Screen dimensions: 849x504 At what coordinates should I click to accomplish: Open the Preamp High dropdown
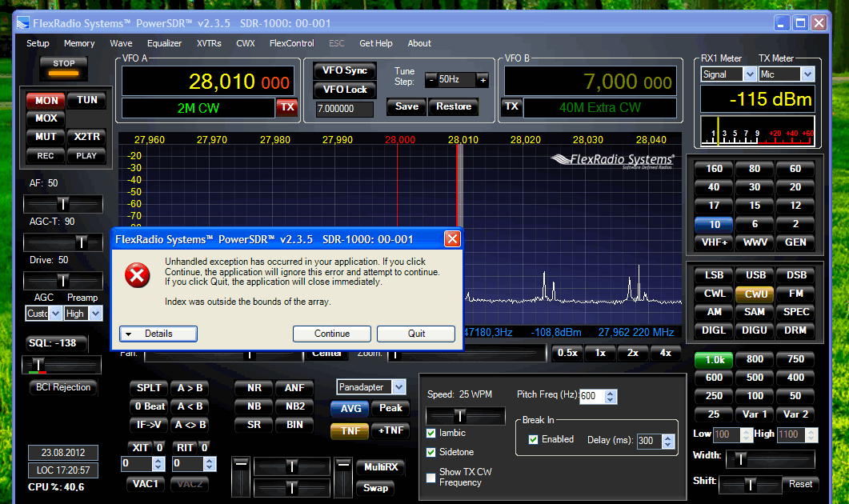pos(95,314)
